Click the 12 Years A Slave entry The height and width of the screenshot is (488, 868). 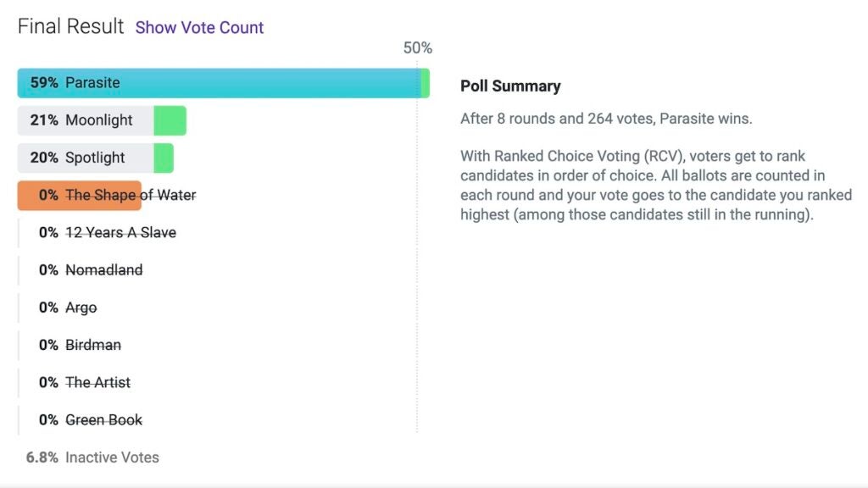120,232
